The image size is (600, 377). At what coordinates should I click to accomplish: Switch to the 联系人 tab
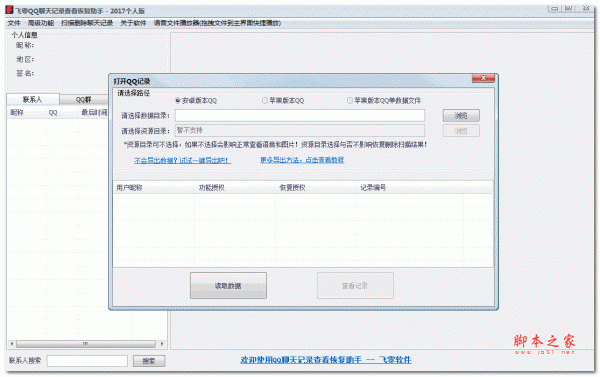(x=33, y=100)
